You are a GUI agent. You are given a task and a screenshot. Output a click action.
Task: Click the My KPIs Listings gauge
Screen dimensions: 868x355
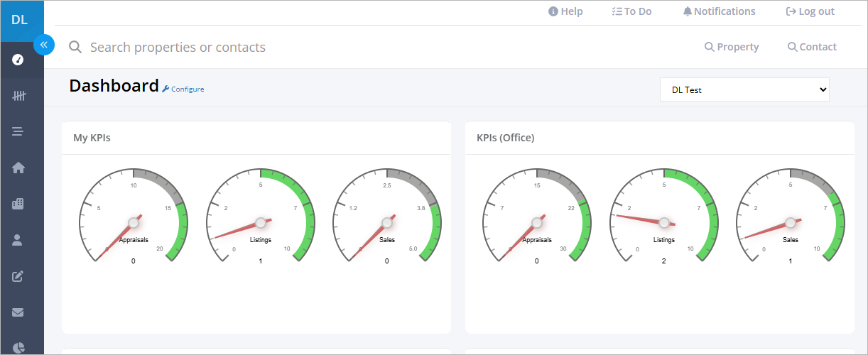click(260, 217)
